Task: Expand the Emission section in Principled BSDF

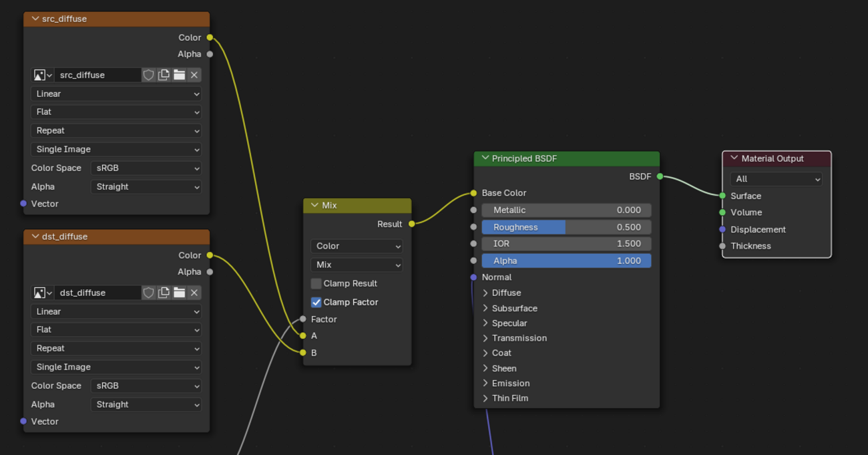Action: [486, 383]
